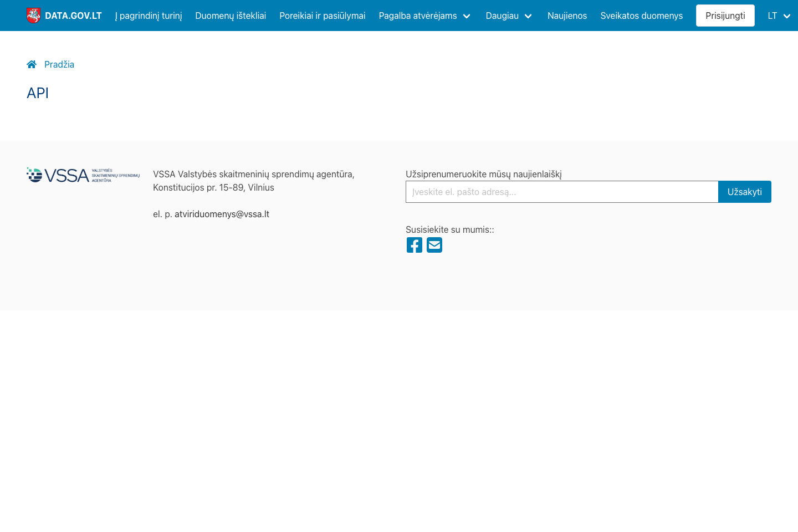Select Naujienos in the menu bar
Viewport: 798px width, 532px height.
click(x=567, y=16)
